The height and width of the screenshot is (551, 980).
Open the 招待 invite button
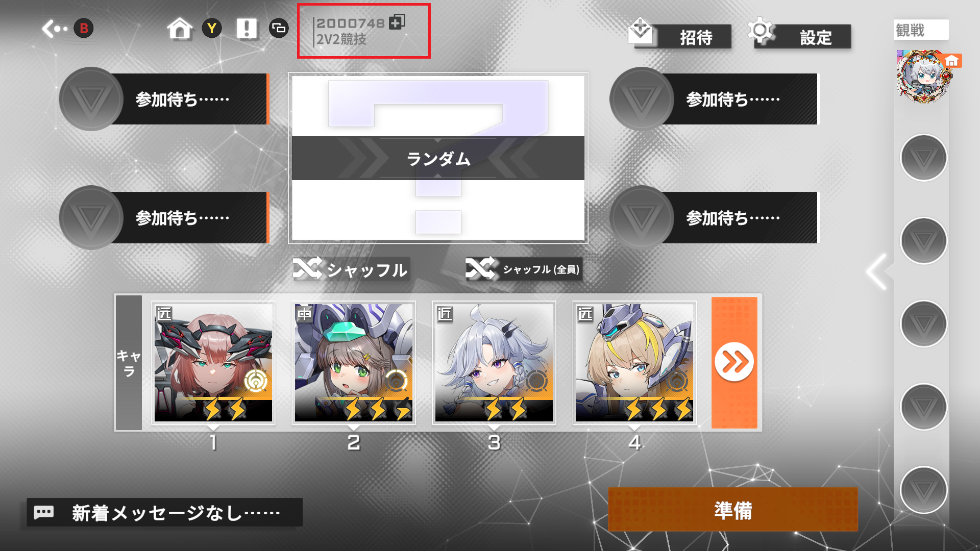(x=680, y=35)
